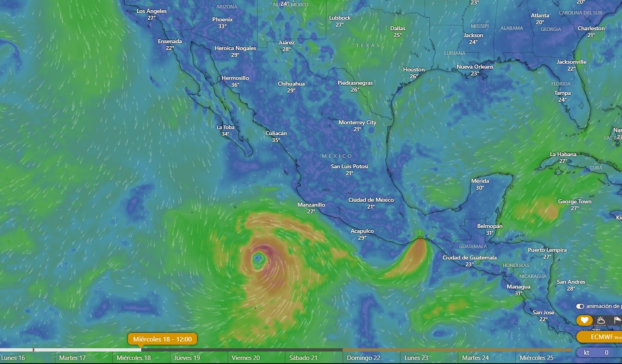Click the Belmopán 31° label

[x=490, y=229]
